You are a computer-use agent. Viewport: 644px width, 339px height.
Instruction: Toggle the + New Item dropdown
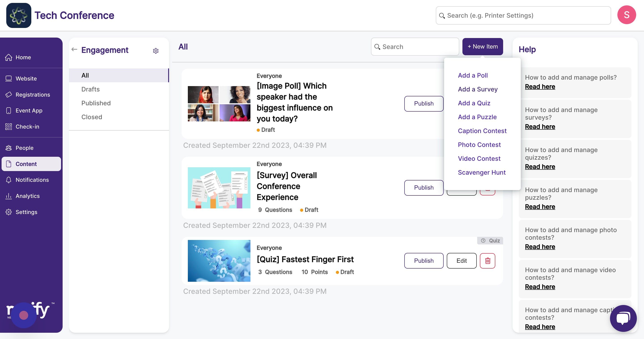tap(482, 47)
